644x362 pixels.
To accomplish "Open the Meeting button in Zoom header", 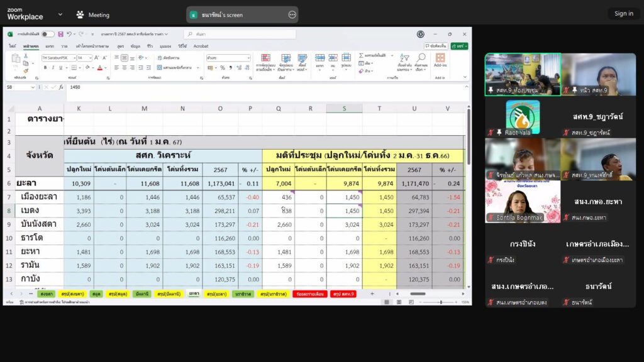I will (92, 14).
